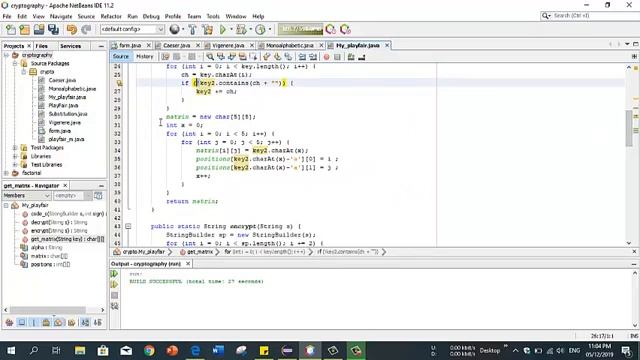Select decrypt method in Navigator
The height and width of the screenshot is (360, 640).
59,222
